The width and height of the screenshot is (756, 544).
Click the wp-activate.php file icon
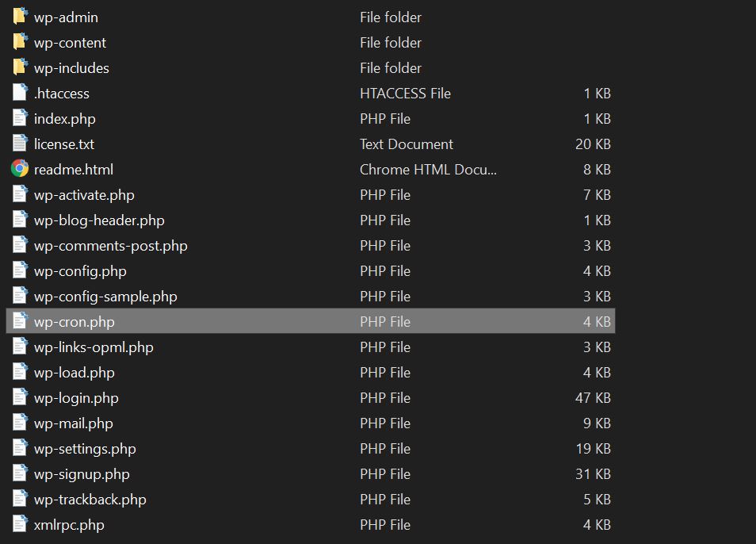20,194
